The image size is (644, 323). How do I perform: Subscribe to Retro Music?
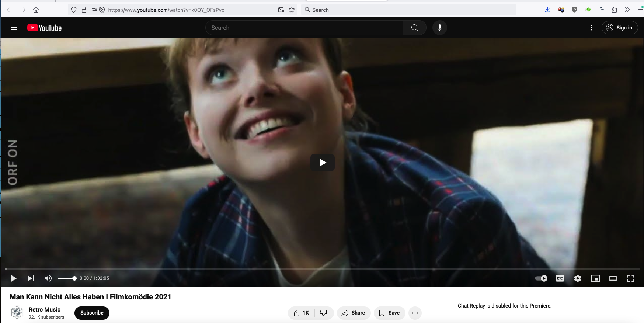(92, 313)
